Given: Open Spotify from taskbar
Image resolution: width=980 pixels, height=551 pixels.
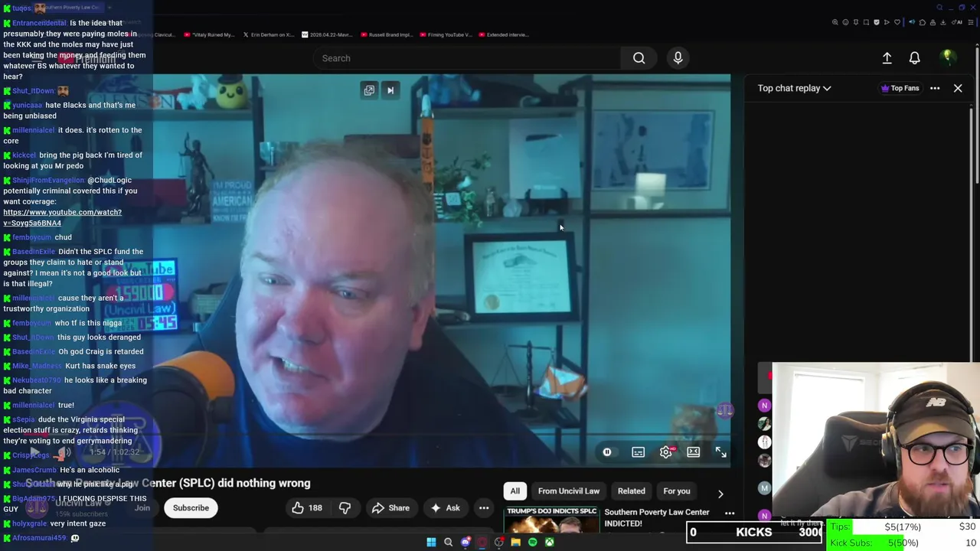Looking at the screenshot, I should coord(533,543).
